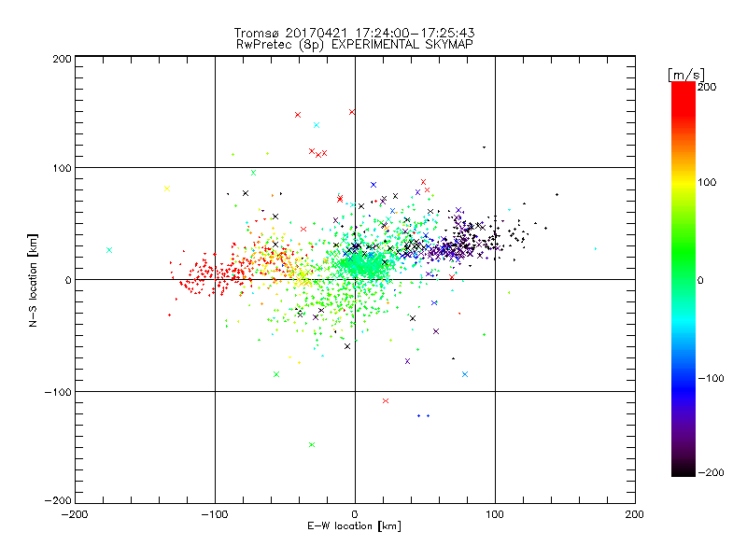Click the y-axis tick label '200' at top
The height and width of the screenshot is (560, 747).
(x=62, y=59)
